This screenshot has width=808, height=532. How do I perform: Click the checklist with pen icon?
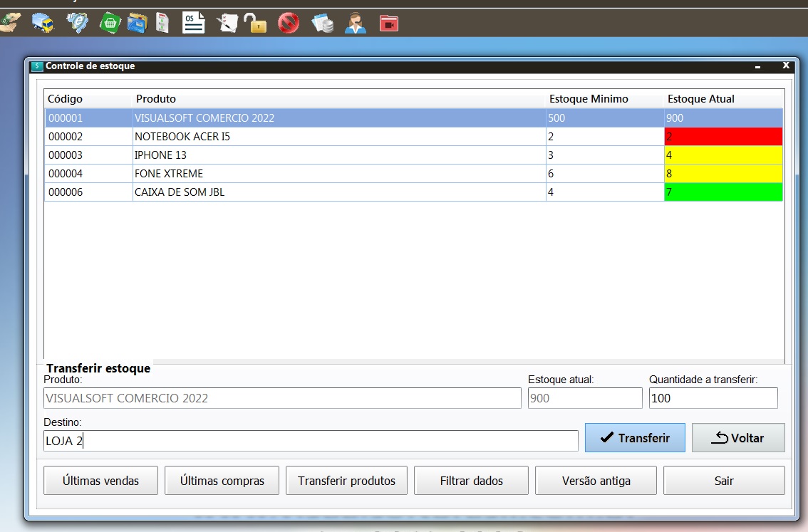[x=227, y=24]
